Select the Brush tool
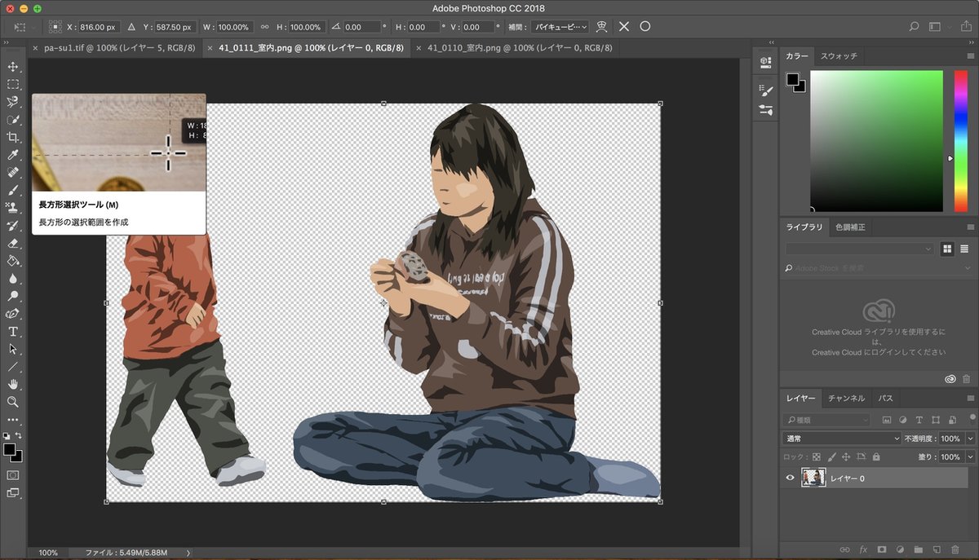 [x=13, y=190]
